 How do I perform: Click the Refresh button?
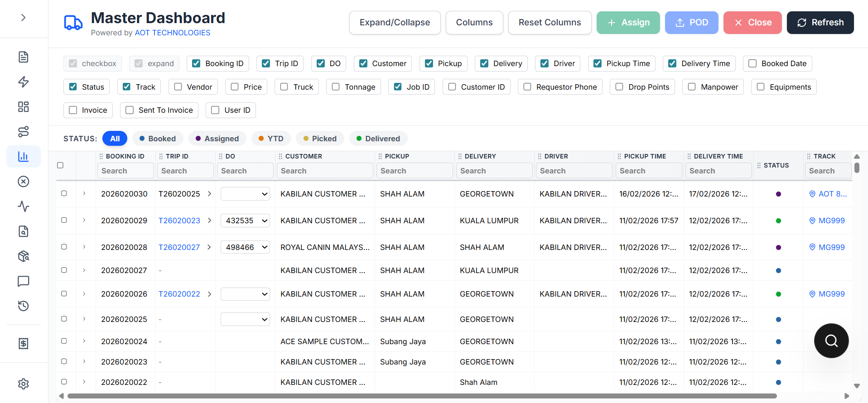(820, 23)
